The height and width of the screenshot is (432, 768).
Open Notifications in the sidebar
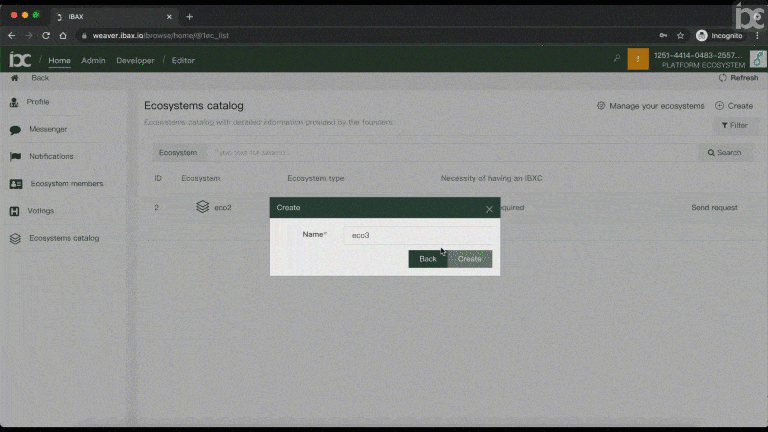click(51, 157)
